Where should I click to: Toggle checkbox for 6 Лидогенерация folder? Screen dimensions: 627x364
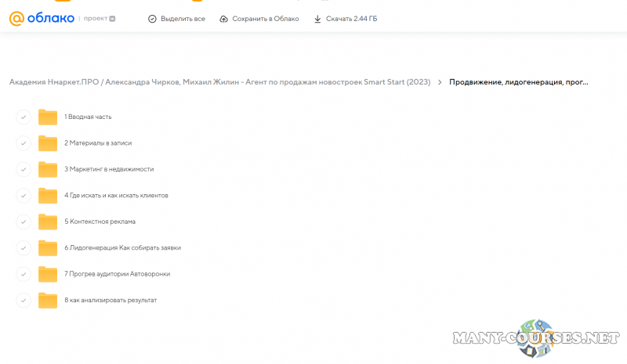click(x=24, y=248)
